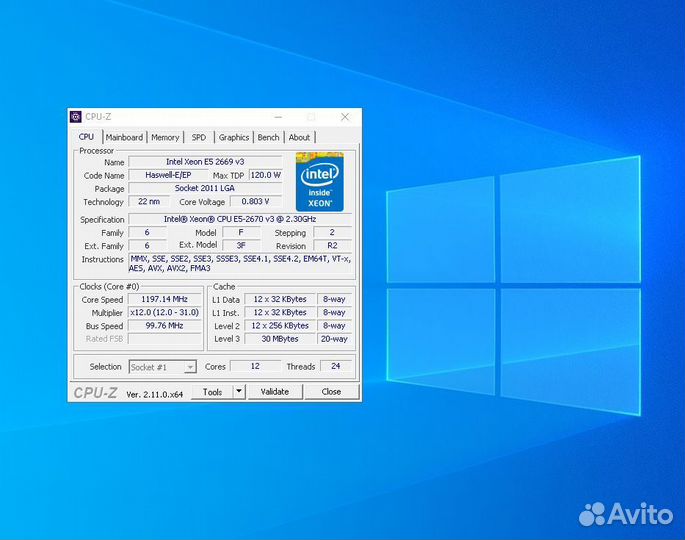This screenshot has width=685, height=540.
Task: Click the Core Speed value field
Action: coord(164,299)
